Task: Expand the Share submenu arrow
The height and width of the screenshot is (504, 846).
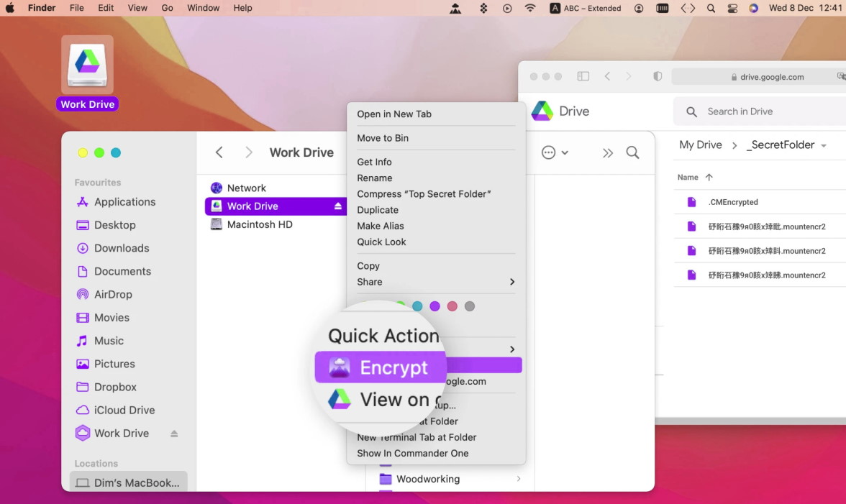Action: [512, 282]
